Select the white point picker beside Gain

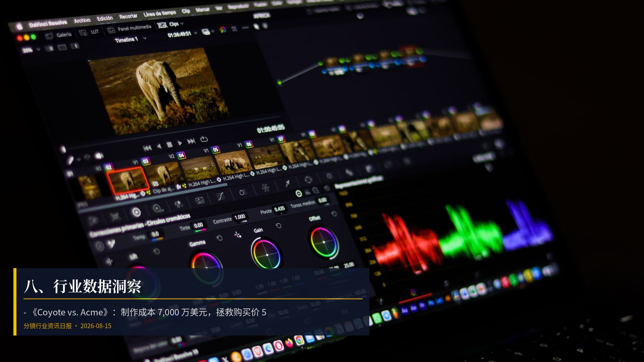click(238, 235)
